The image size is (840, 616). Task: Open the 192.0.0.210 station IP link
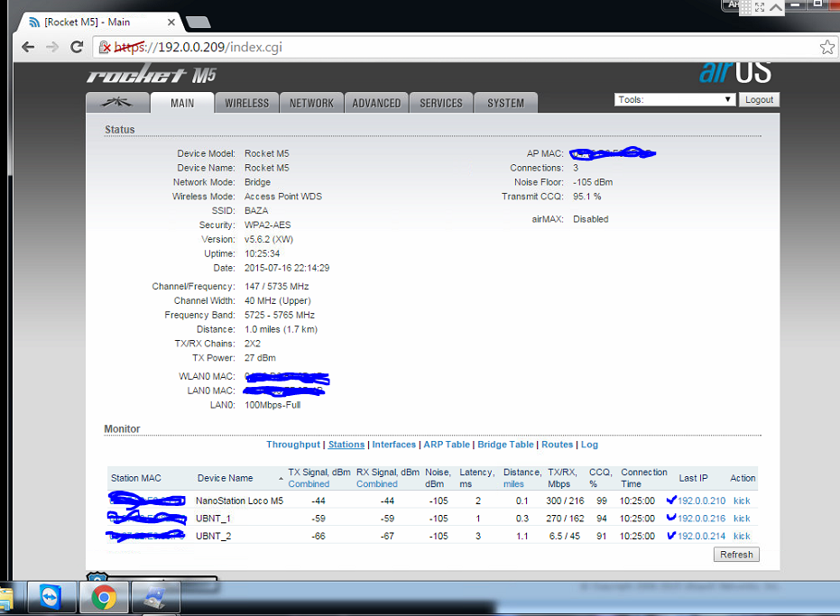click(x=702, y=501)
